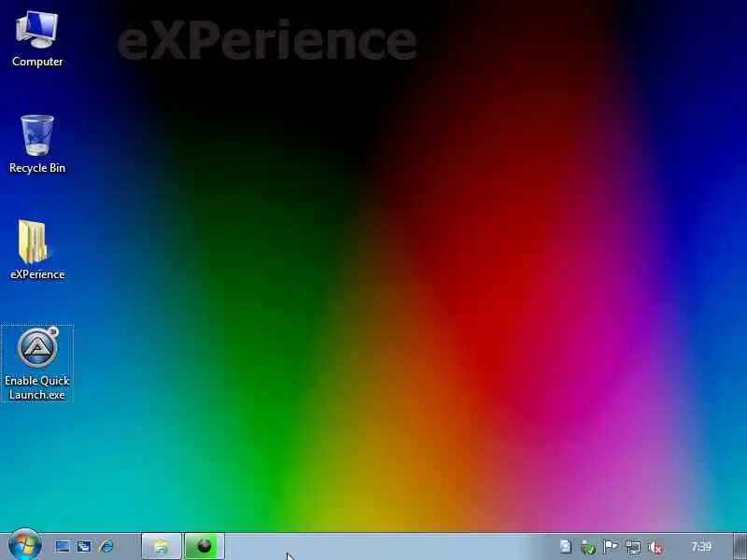
Task: Launch Internet Explorer from Quick Launch
Action: coord(106,546)
